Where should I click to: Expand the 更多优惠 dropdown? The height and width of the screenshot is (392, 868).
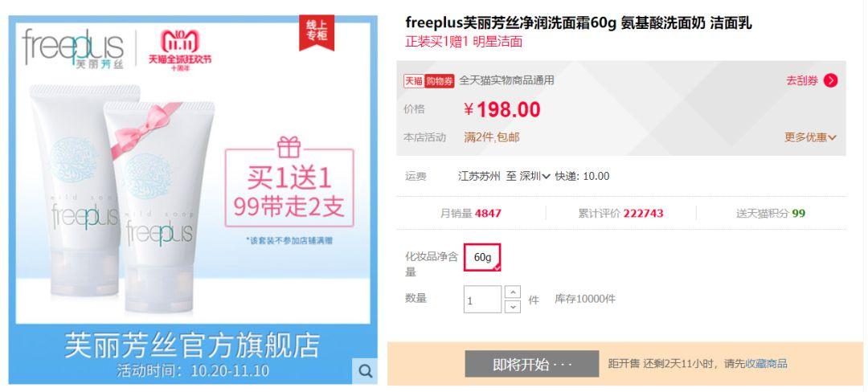click(x=810, y=137)
